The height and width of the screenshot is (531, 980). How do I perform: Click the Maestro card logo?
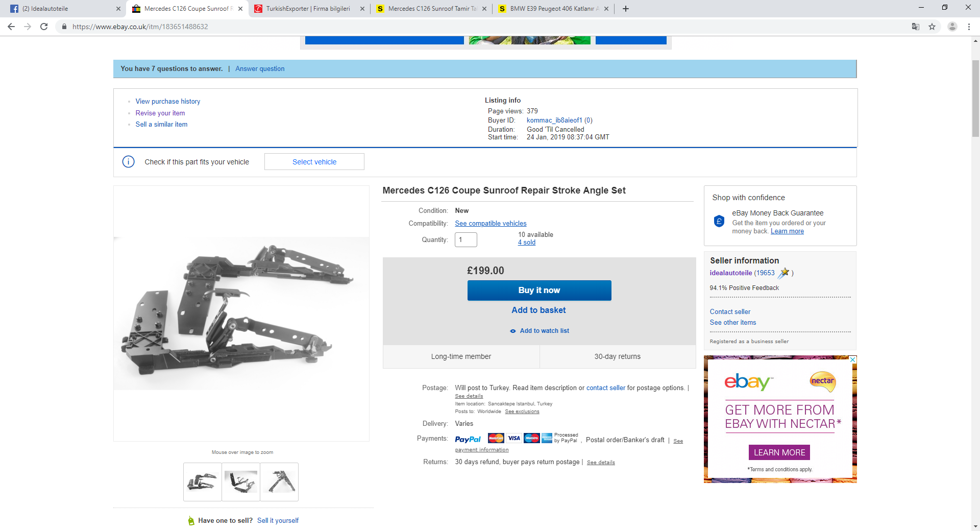click(532, 438)
